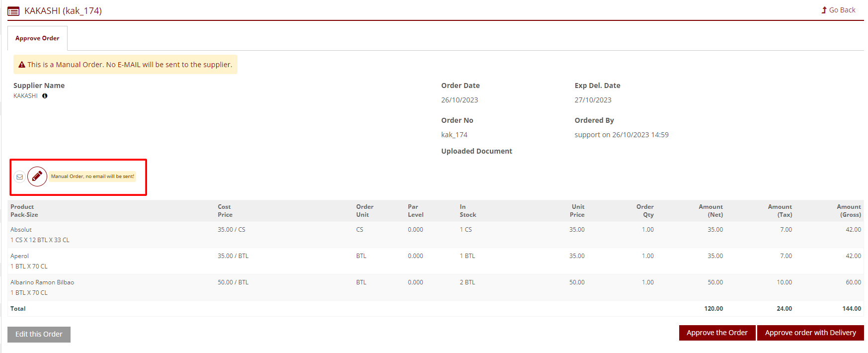Click the Product Pack-Size column header
This screenshot has height=353, width=868.
(24, 211)
